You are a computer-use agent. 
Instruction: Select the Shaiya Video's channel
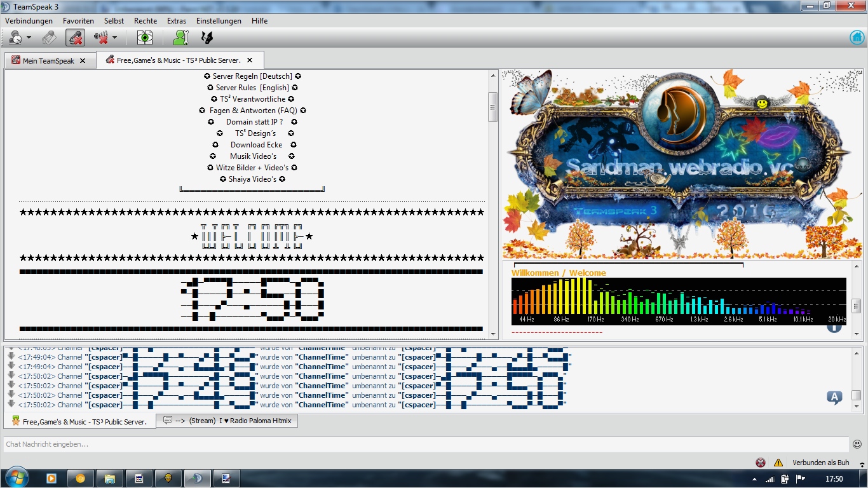coord(252,179)
